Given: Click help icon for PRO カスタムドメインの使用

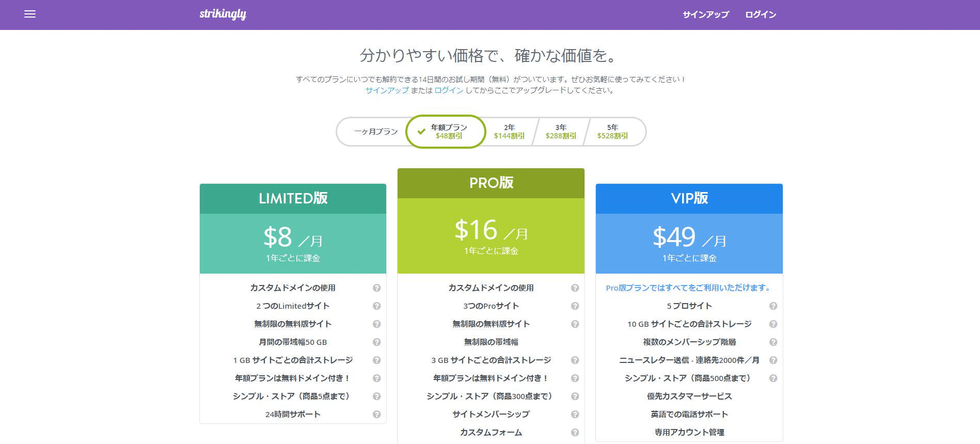Looking at the screenshot, I should (x=575, y=288).
